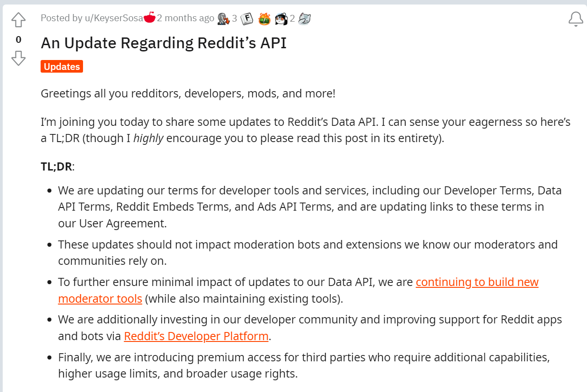Click the red Reddit admin snoo badge

(150, 18)
